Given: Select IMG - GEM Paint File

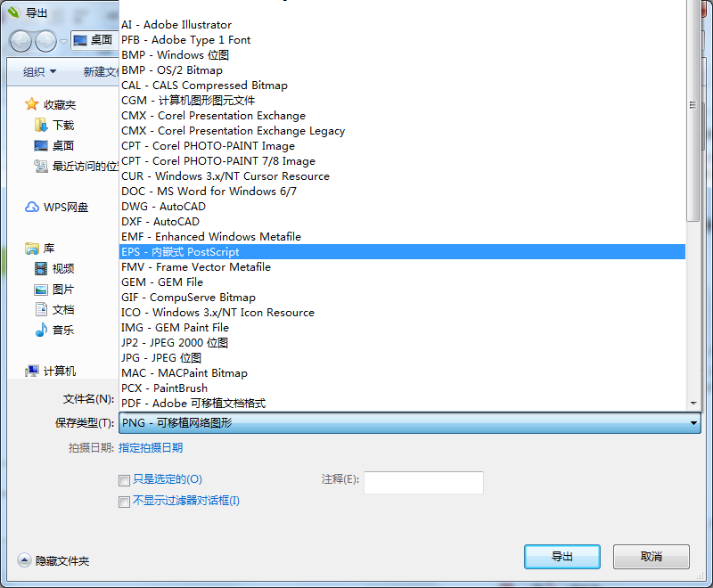Looking at the screenshot, I should 403,328.
